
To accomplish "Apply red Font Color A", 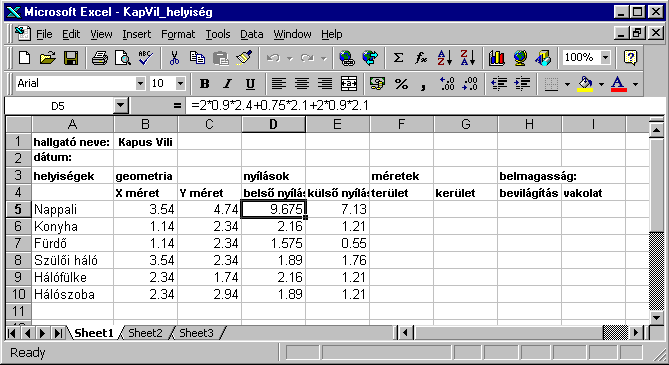I will (619, 83).
